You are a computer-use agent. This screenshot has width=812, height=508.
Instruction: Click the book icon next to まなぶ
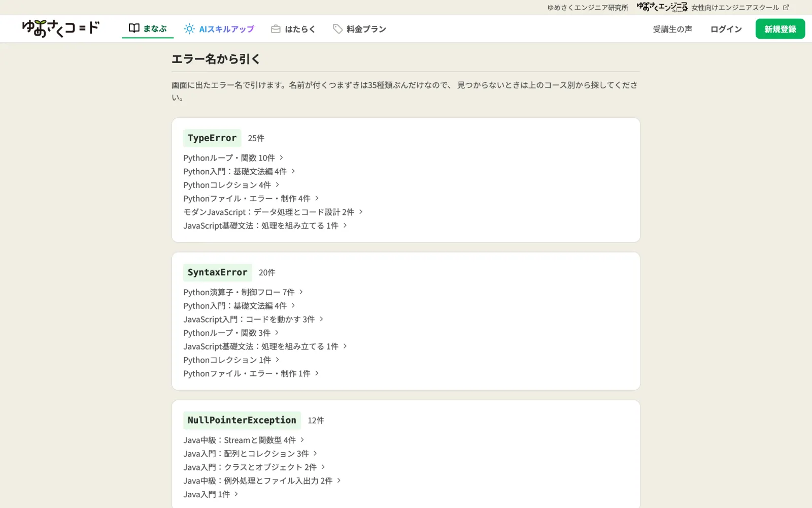click(x=134, y=28)
